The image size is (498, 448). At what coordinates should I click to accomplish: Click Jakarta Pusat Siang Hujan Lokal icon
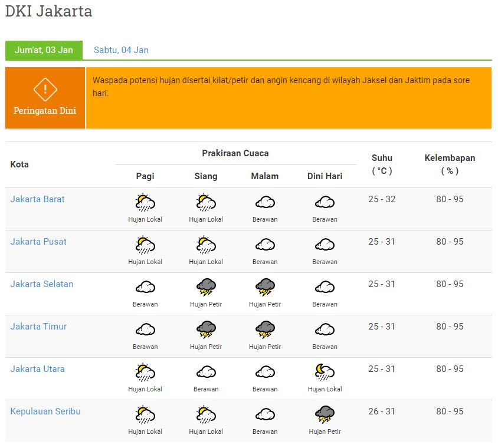coord(206,245)
